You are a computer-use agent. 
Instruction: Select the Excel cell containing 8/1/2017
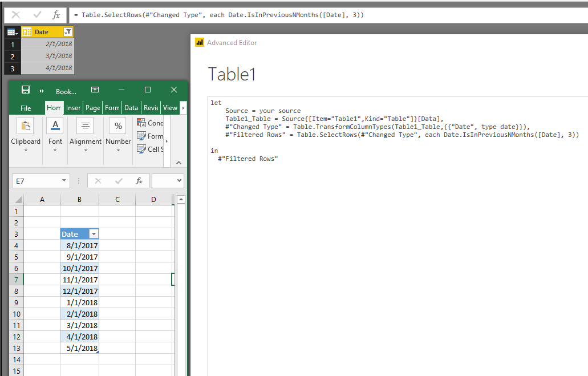79,245
